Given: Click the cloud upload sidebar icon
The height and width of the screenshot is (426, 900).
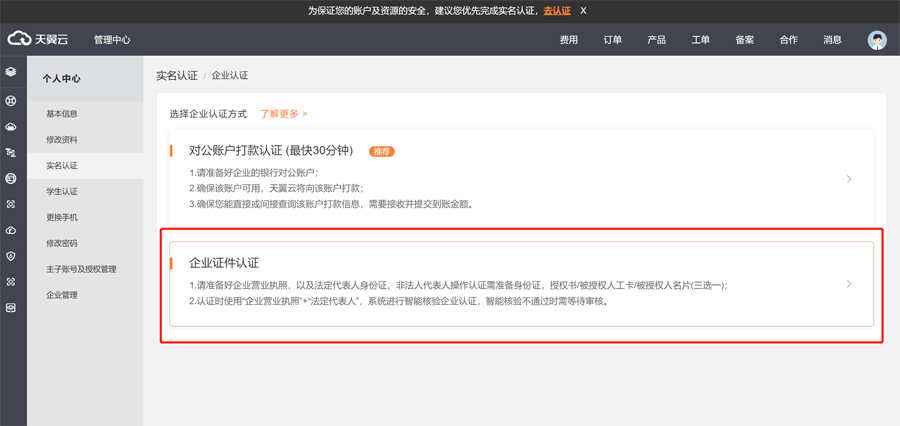Looking at the screenshot, I should tap(10, 230).
